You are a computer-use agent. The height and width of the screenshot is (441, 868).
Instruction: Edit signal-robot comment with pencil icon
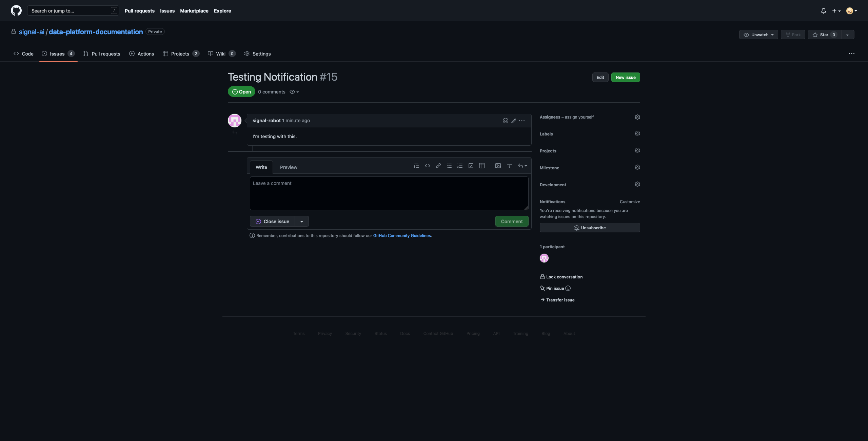tap(514, 121)
